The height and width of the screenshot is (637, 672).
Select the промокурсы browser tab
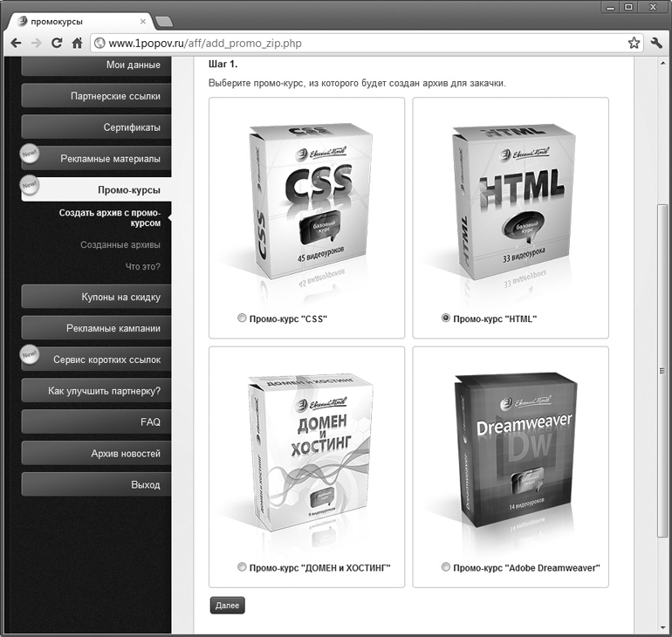coord(79,22)
